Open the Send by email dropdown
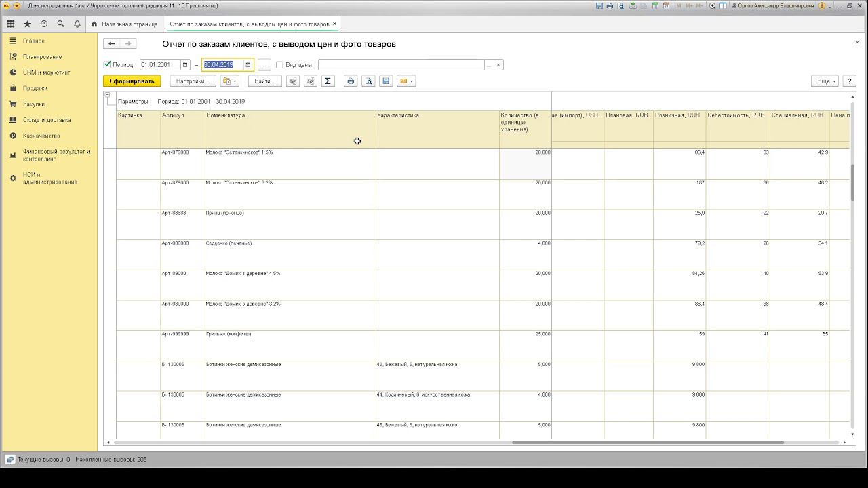 [406, 81]
